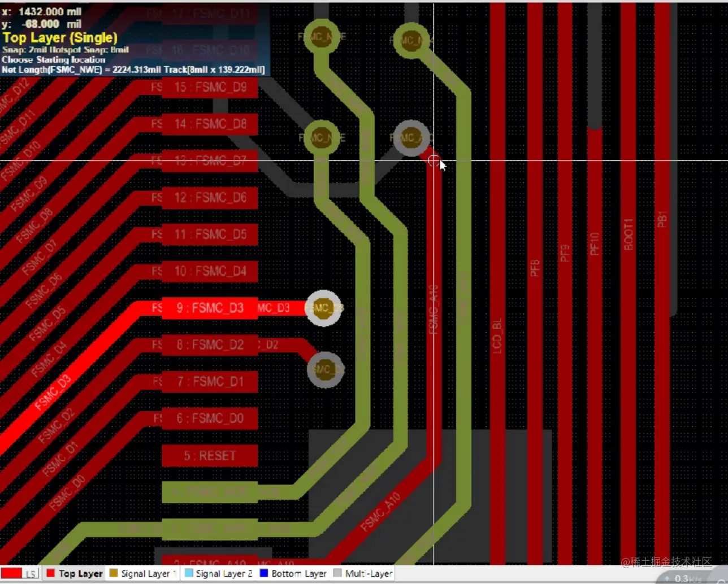
Task: Switch to the Signal Layer 2 tab
Action: (219, 573)
